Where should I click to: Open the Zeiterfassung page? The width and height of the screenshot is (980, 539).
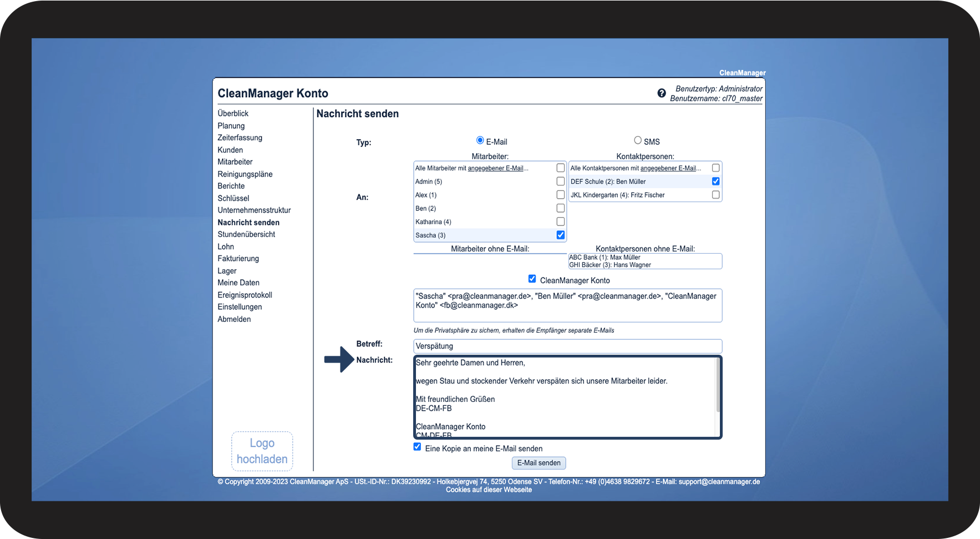click(x=240, y=138)
